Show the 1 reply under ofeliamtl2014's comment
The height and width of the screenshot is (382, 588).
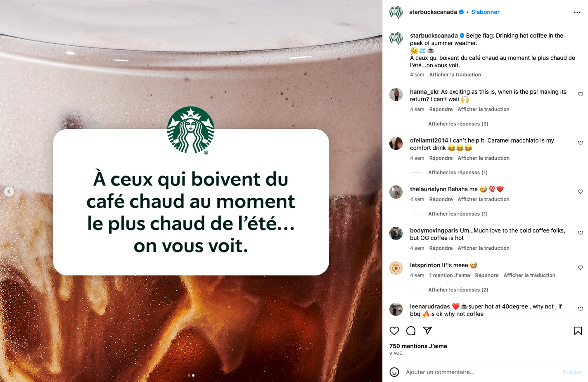click(x=458, y=173)
